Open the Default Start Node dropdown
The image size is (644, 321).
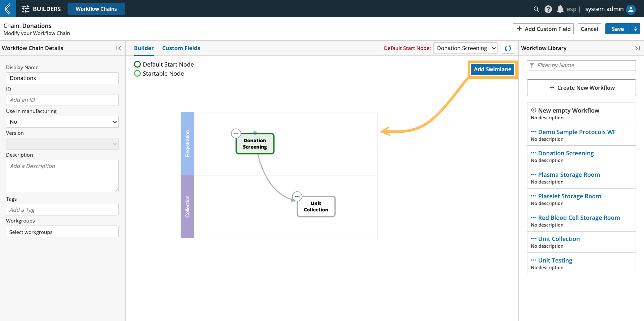click(x=465, y=48)
